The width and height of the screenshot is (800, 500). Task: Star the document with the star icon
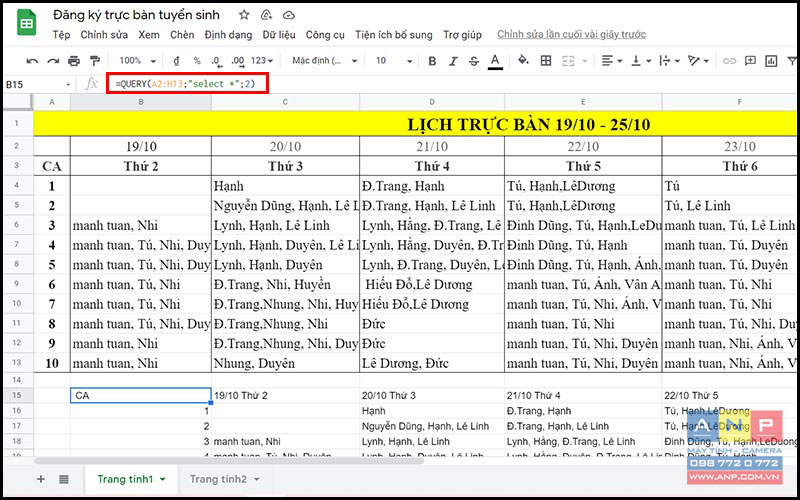point(244,15)
